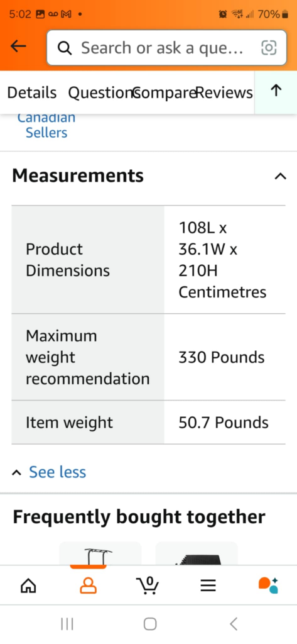Open second frequently bought together product image

coord(197,553)
